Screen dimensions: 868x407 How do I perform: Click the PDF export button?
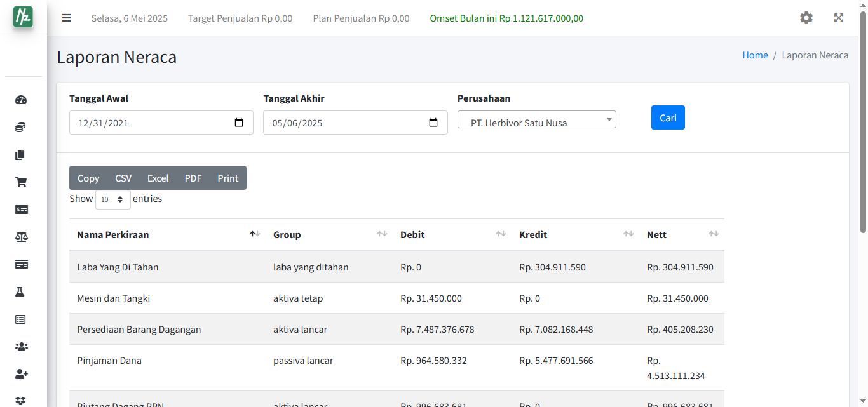[x=193, y=178]
